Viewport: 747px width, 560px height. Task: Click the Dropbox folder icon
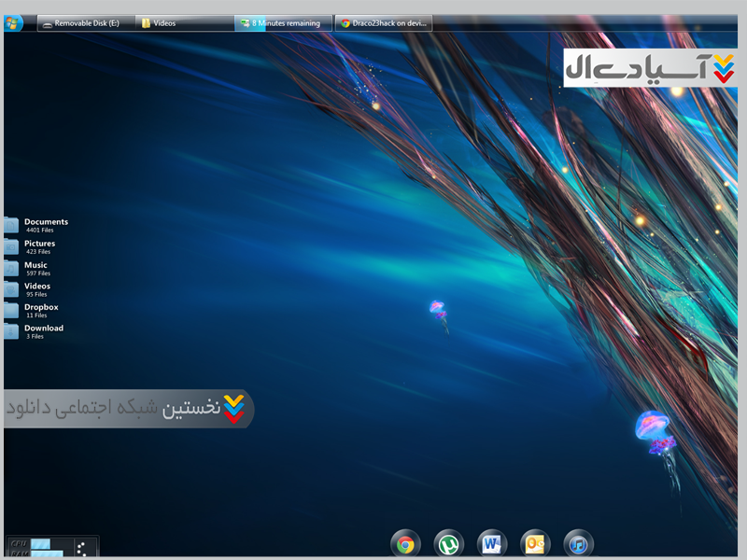[x=11, y=310]
